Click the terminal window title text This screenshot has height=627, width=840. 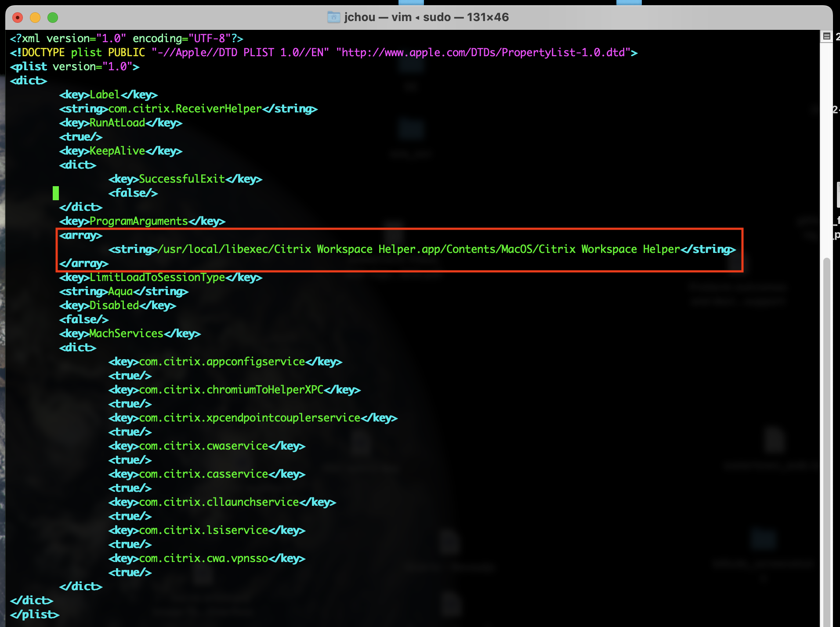[426, 17]
